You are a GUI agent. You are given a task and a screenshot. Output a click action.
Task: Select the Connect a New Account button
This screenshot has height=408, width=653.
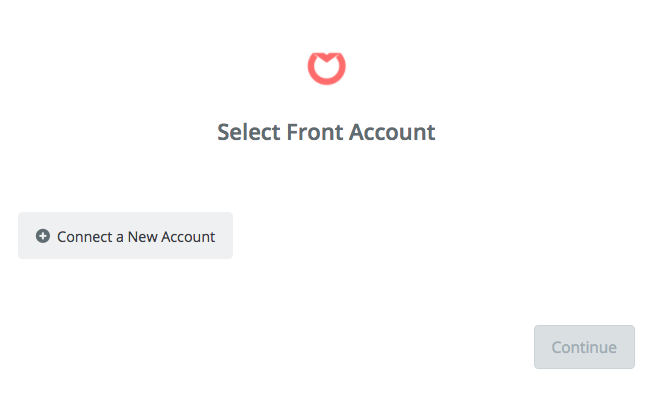(125, 236)
